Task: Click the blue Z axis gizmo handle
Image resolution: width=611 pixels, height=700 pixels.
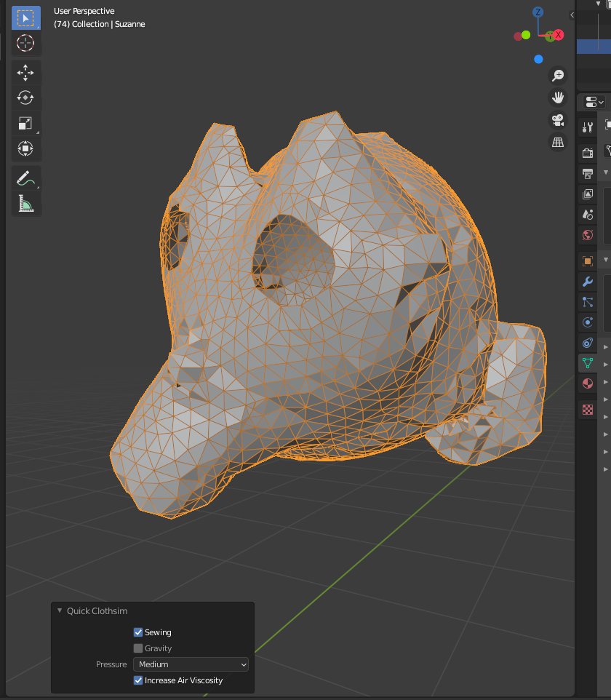Action: [538, 12]
